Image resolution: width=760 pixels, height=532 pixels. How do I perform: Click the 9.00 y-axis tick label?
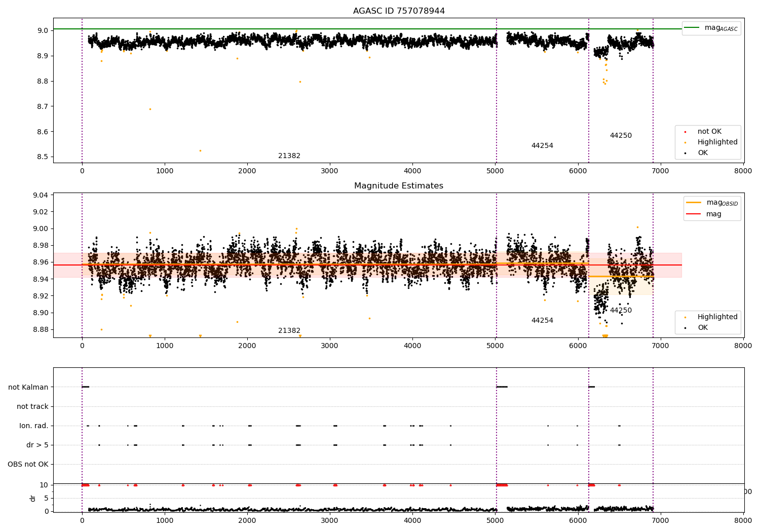41,229
